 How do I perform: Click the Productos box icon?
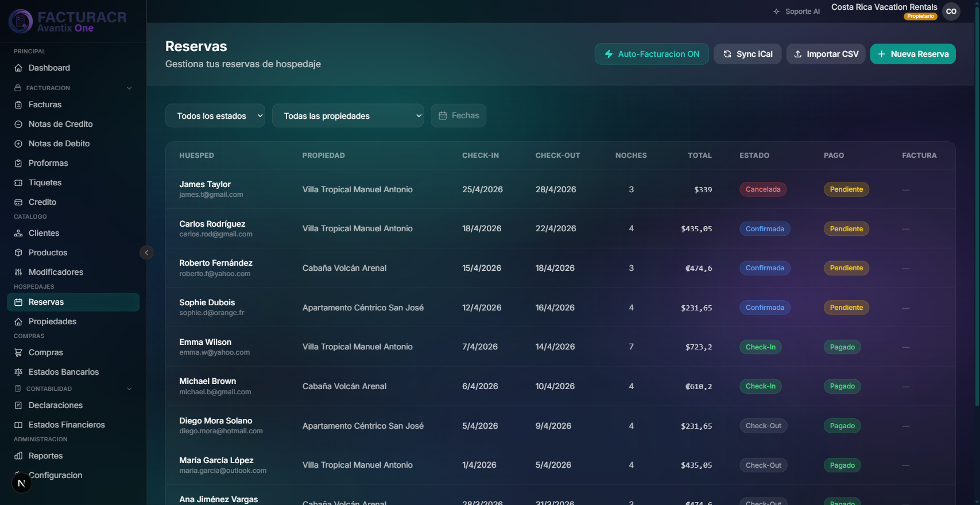tap(18, 252)
